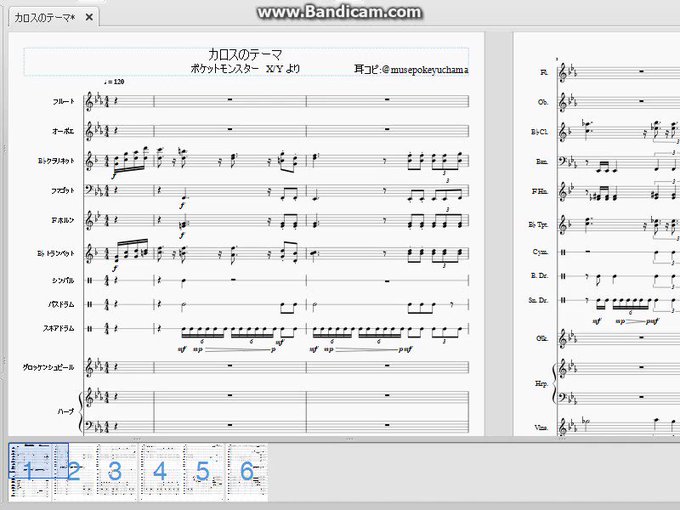Click the Ob. short name on page two

coord(543,102)
